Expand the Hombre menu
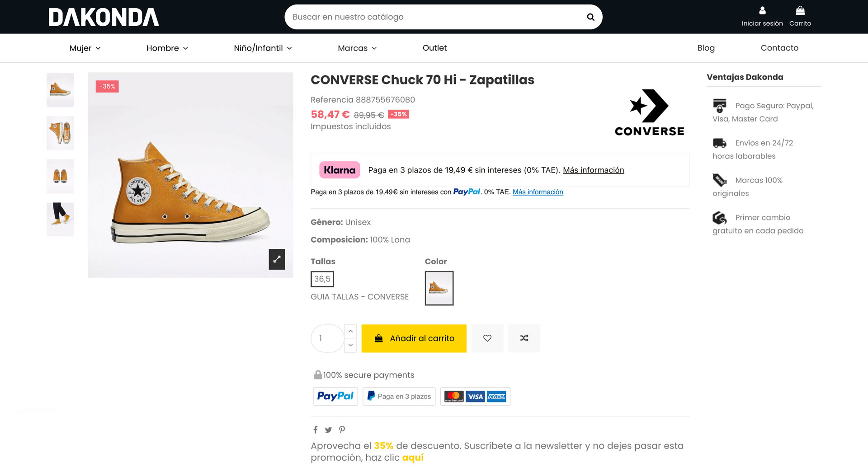Image resolution: width=868 pixels, height=472 pixels. point(167,48)
